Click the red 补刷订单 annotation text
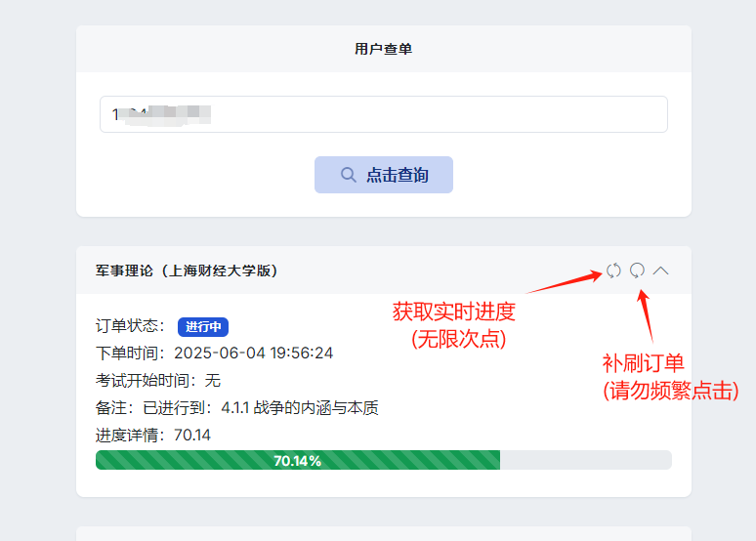Image resolution: width=756 pixels, height=541 pixels. (643, 364)
